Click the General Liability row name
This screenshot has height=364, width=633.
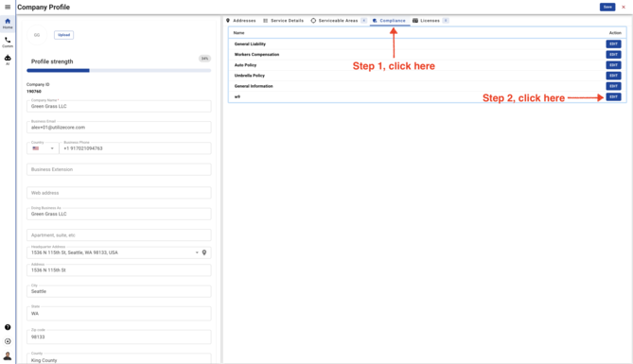250,44
